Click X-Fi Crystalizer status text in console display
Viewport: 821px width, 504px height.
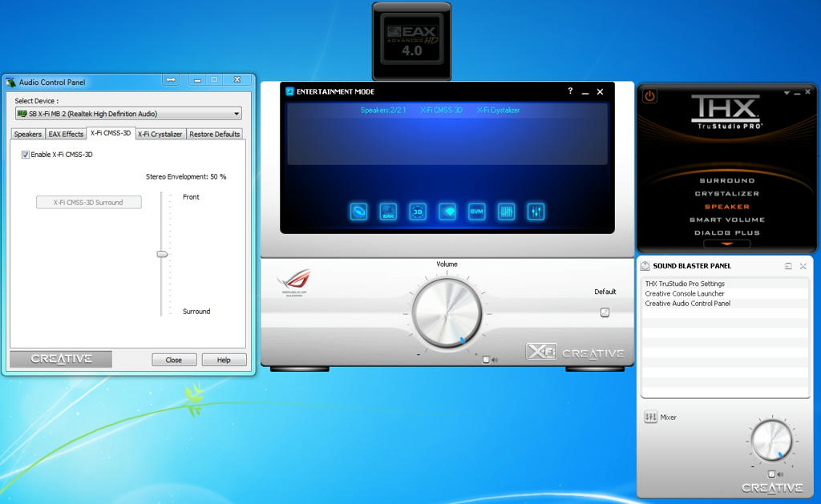click(498, 110)
